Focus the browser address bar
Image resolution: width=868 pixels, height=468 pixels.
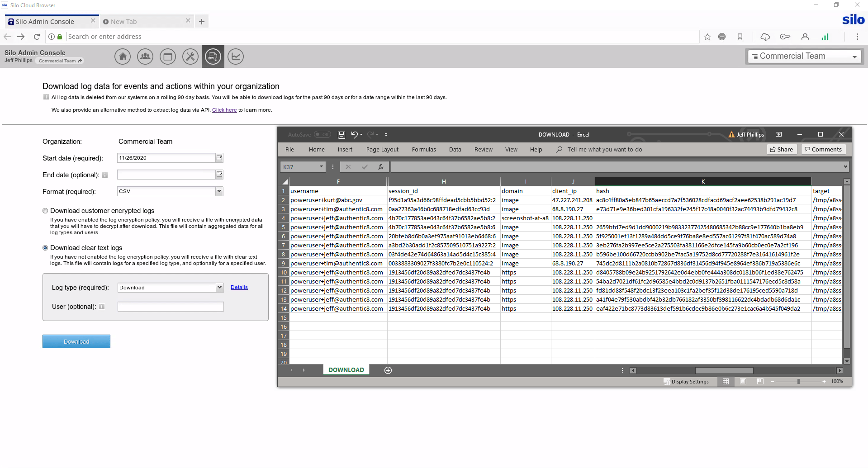point(382,37)
